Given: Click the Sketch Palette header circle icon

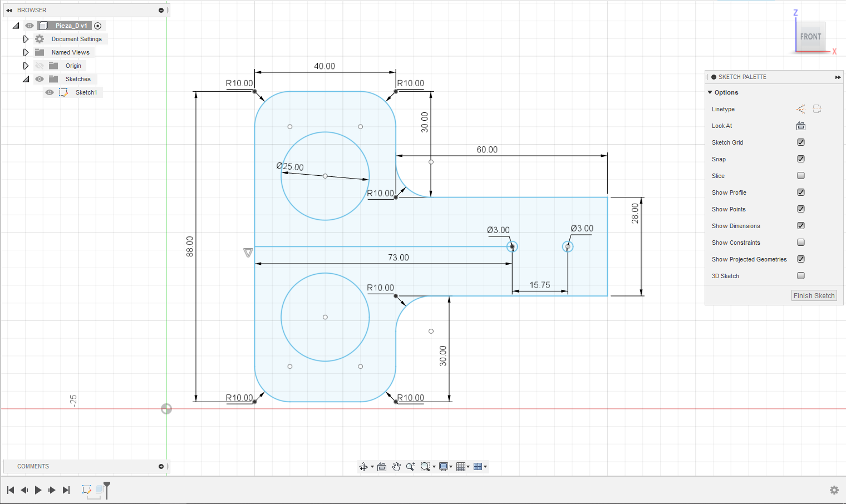Looking at the screenshot, I should 714,77.
